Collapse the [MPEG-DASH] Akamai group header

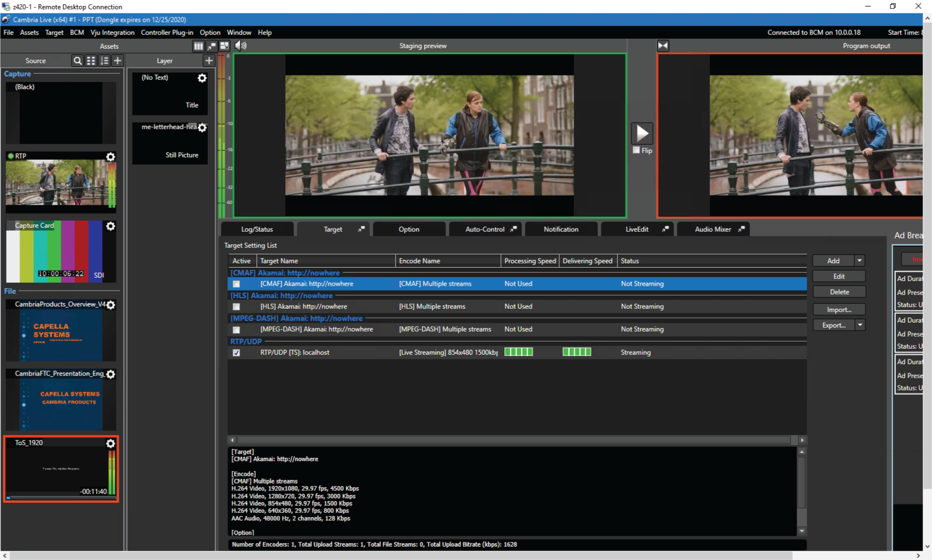[x=297, y=318]
